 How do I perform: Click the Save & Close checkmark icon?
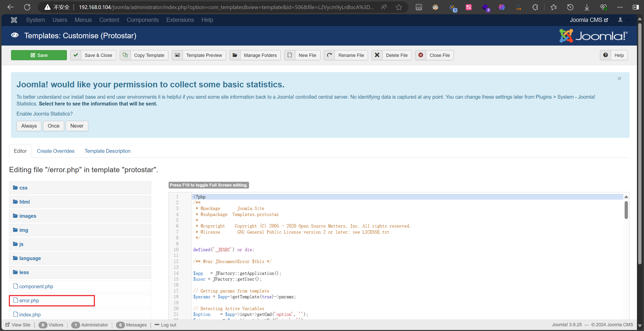[x=76, y=55]
